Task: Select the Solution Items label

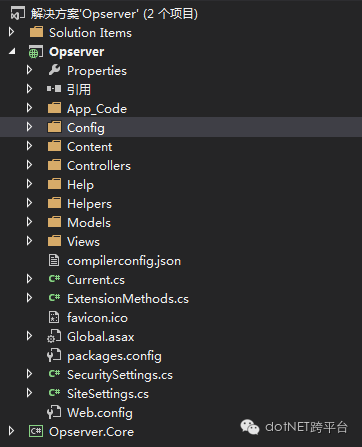Action: coord(90,33)
